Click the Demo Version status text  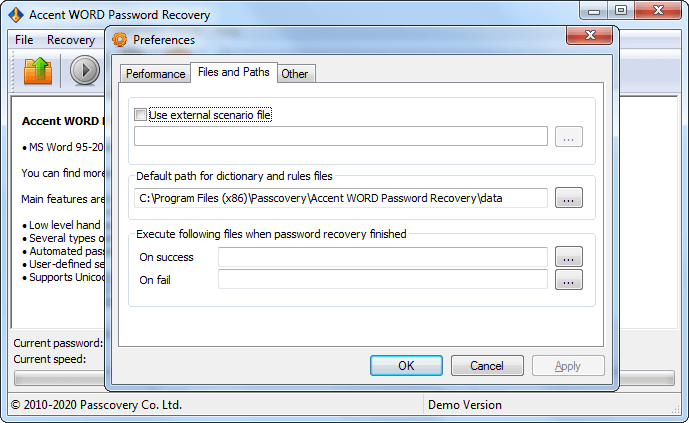464,405
